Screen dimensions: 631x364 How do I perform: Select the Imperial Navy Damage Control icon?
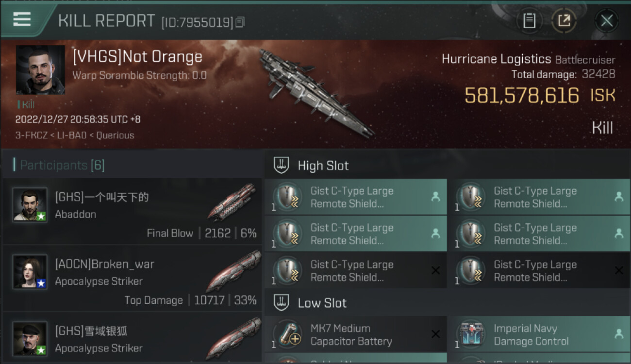471,334
